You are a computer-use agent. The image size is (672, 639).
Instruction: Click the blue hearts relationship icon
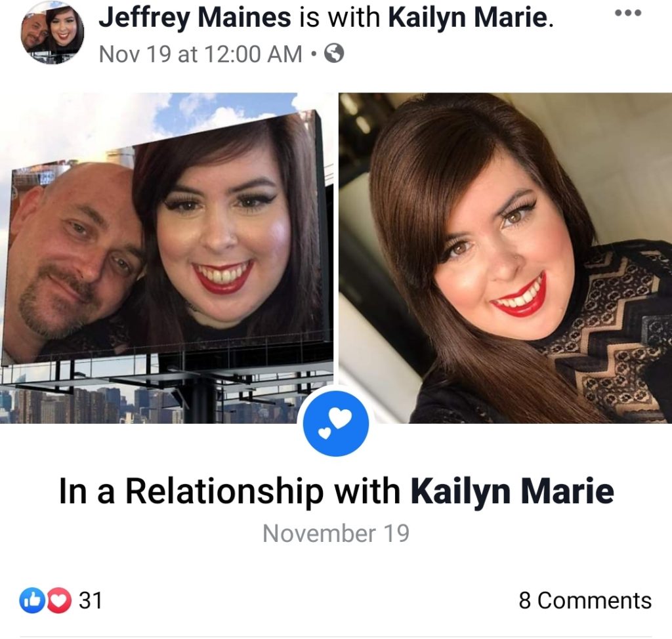335,423
